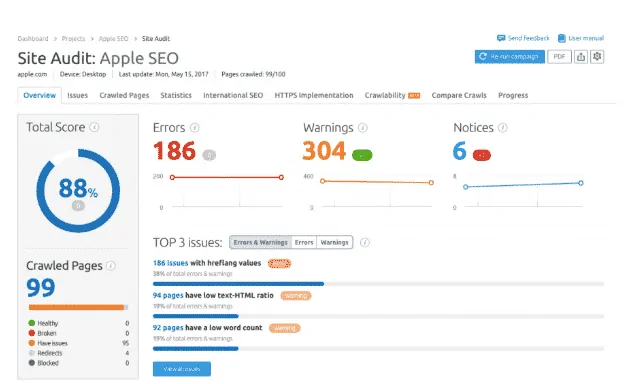This screenshot has height=384, width=627.
Task: Click info icon beside TOP 3 issues filter
Action: click(x=365, y=242)
